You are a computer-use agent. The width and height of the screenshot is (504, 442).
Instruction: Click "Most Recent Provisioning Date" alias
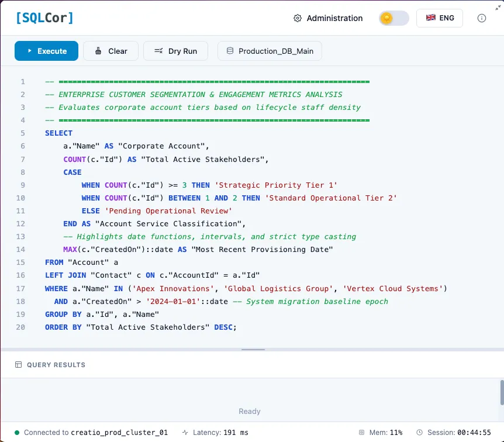coord(263,250)
